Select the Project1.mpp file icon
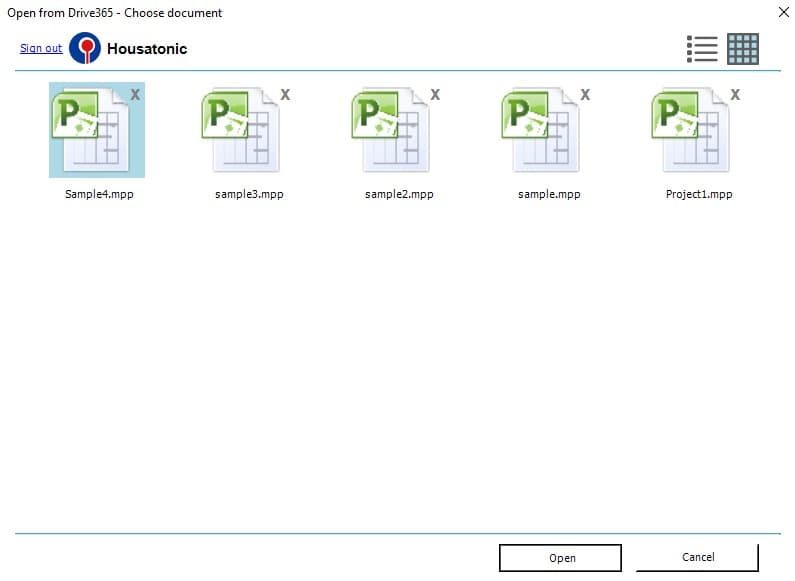 tap(692, 130)
